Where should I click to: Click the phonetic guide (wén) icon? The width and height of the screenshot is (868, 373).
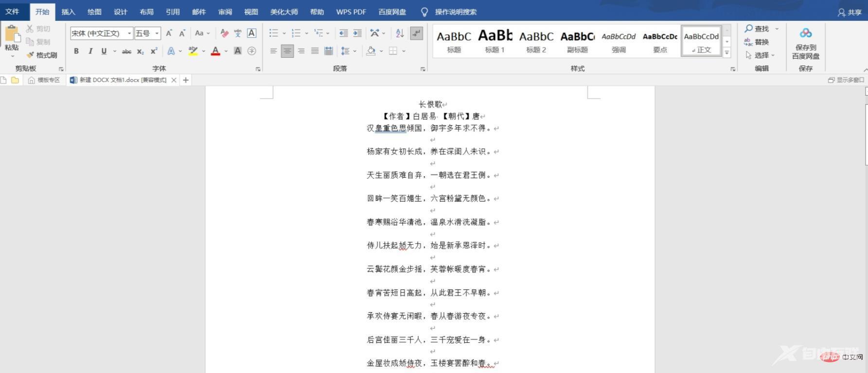[x=238, y=33]
